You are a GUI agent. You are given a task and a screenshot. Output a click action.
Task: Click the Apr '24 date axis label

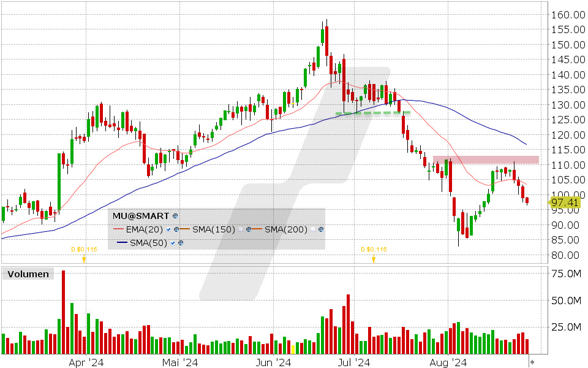tap(86, 362)
